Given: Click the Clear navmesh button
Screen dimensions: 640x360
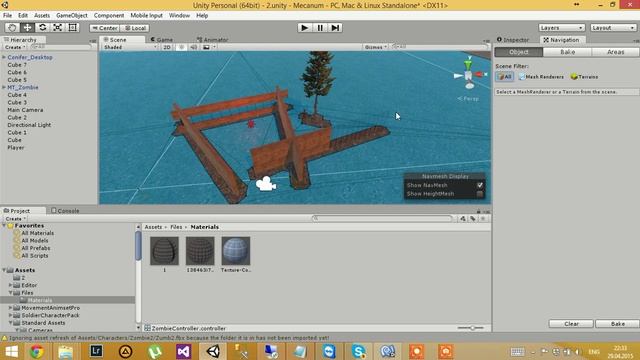Looking at the screenshot, I should pyautogui.click(x=571, y=324).
